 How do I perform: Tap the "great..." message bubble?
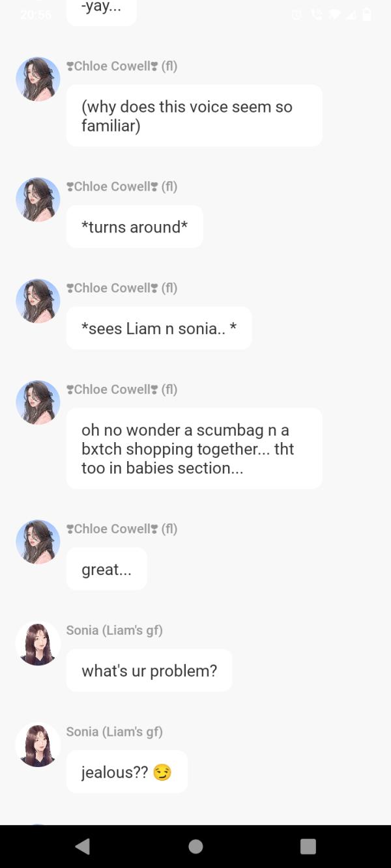pyautogui.click(x=106, y=570)
